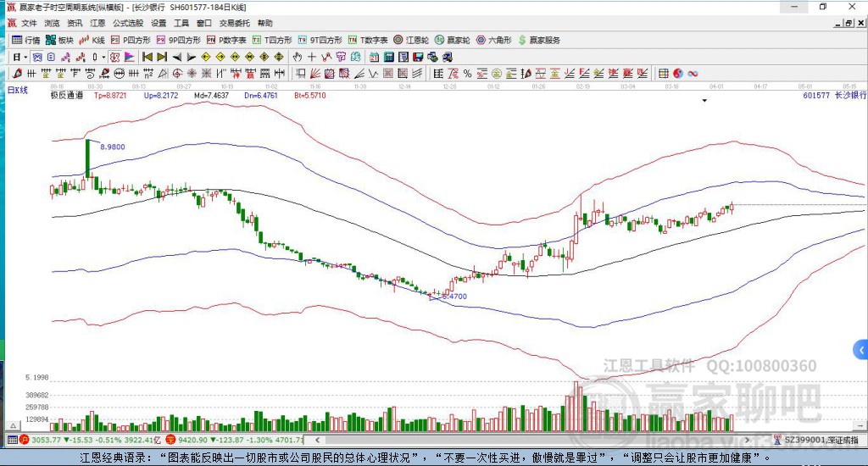Open the T数字表 tool
Image resolution: width=868 pixels, height=466 pixels.
368,40
